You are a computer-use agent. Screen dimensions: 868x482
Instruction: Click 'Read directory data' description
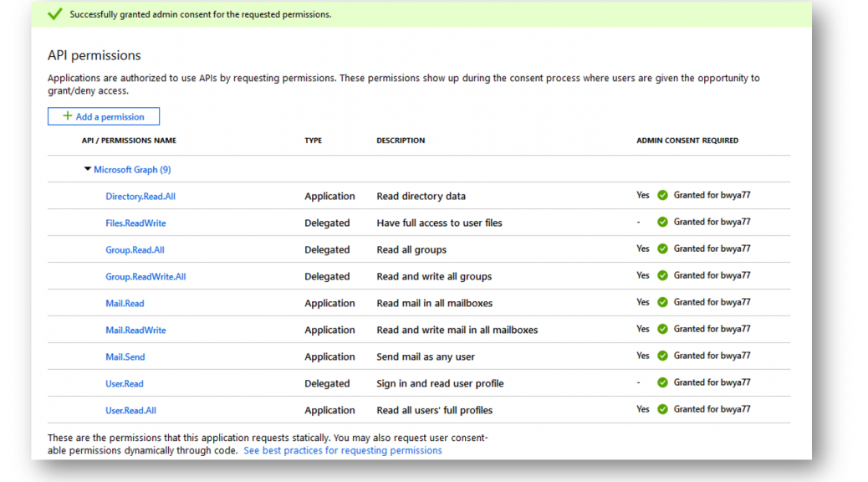click(421, 196)
